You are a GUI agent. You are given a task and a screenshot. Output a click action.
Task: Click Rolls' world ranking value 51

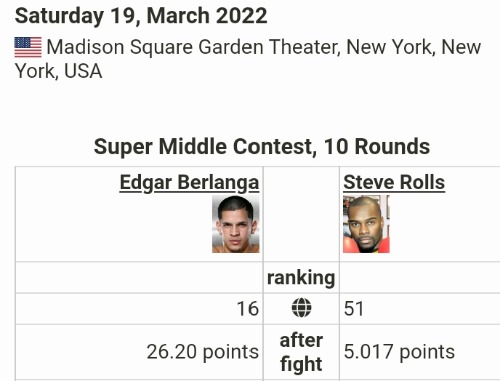pyautogui.click(x=353, y=308)
